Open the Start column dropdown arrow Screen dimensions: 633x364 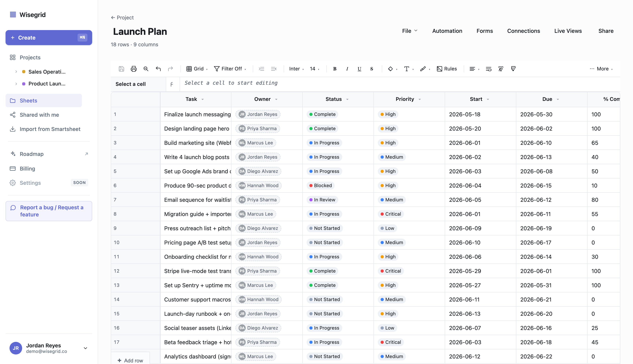[x=488, y=99]
